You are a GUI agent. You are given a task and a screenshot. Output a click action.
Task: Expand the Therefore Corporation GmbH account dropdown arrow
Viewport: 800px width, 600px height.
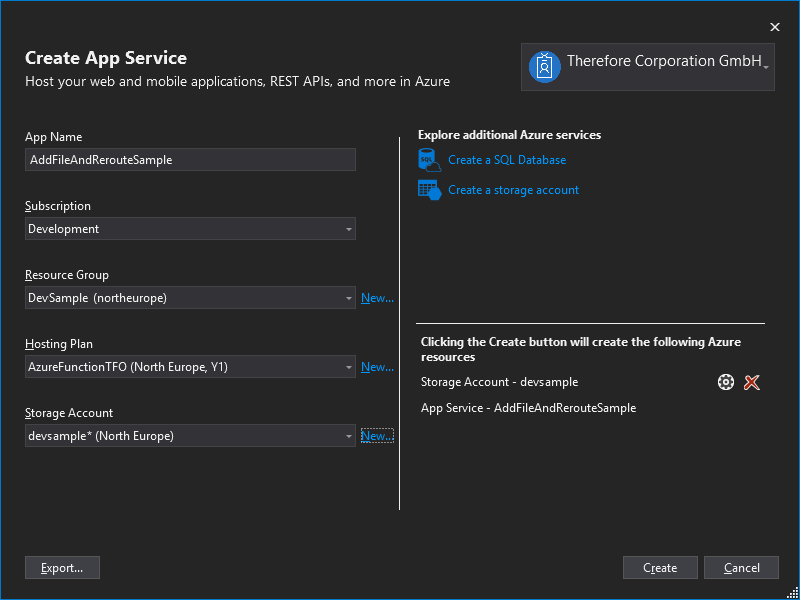pyautogui.click(x=765, y=66)
